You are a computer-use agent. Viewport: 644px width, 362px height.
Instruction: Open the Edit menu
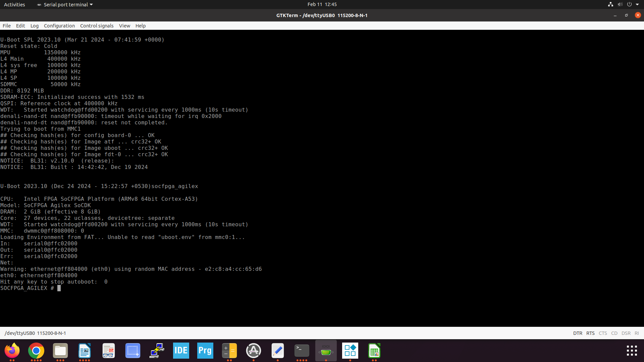[x=20, y=26]
